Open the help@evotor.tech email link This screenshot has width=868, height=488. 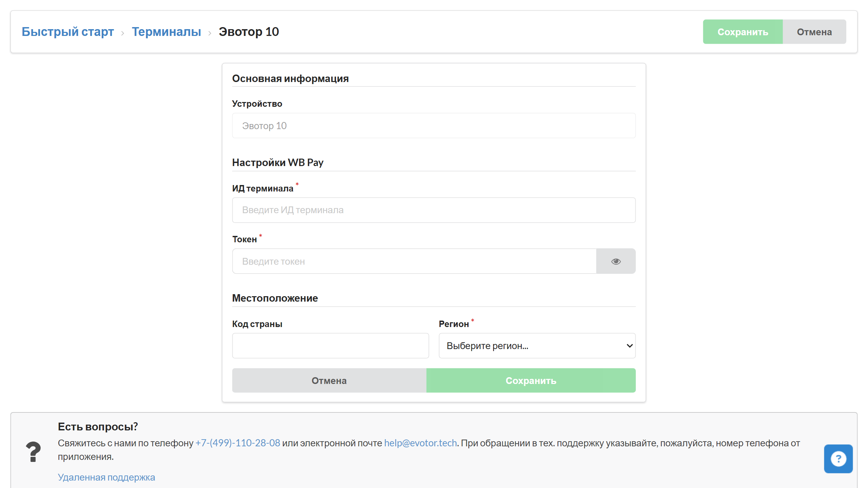coord(420,443)
